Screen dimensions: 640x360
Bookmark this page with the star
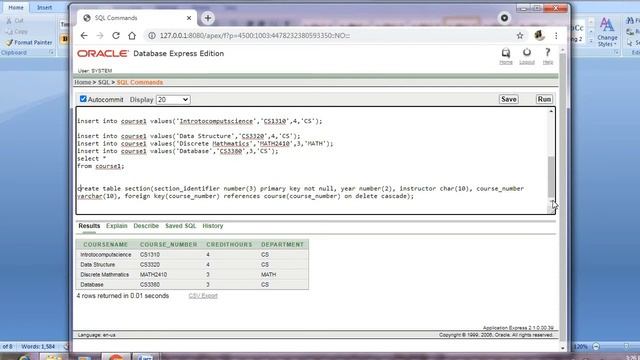pyautogui.click(x=520, y=36)
